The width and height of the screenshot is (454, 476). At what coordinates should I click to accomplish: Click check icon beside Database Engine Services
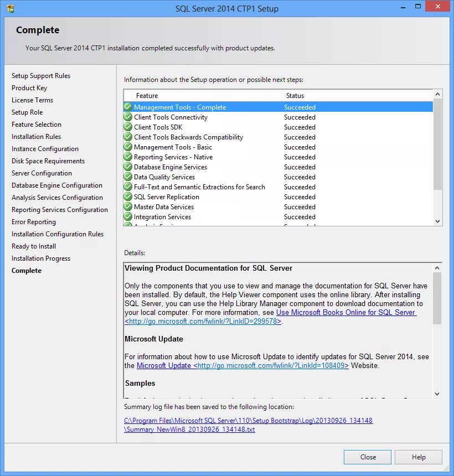tap(128, 167)
